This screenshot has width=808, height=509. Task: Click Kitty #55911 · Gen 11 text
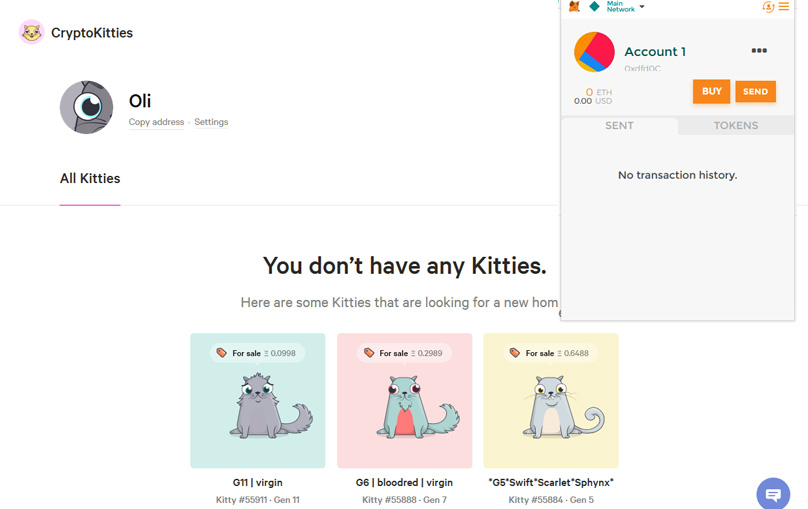tap(258, 500)
